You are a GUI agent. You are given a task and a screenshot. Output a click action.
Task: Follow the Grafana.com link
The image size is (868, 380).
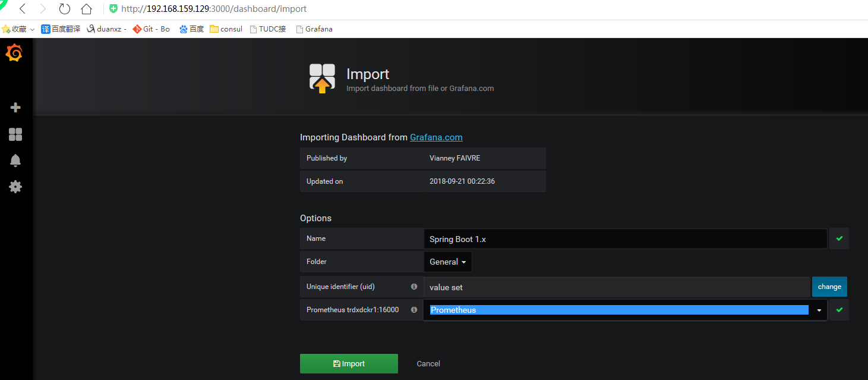(436, 137)
